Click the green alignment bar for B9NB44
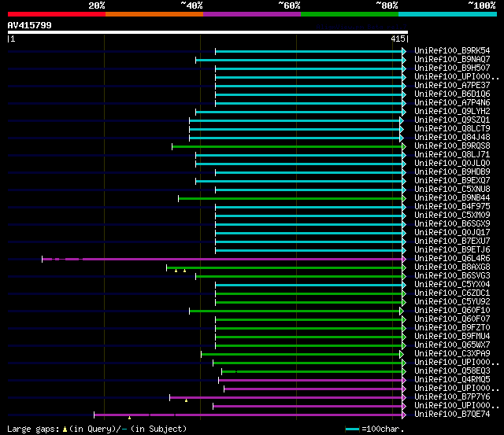Image resolution: width=504 pixels, height=435 pixels. point(291,199)
